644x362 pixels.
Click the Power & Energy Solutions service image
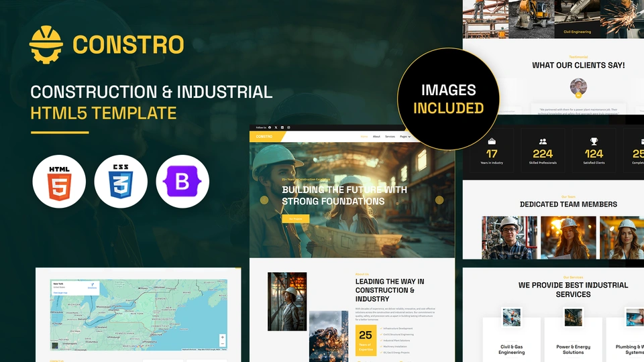coord(574,317)
